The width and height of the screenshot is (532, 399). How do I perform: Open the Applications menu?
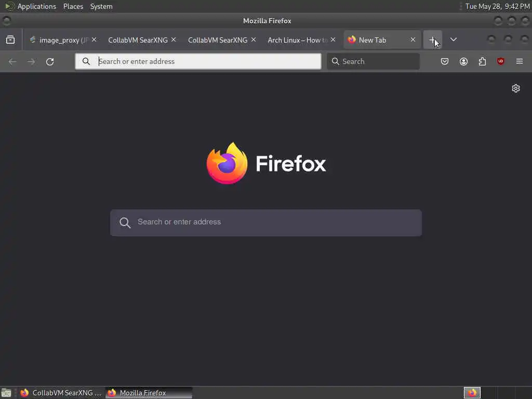point(37,6)
